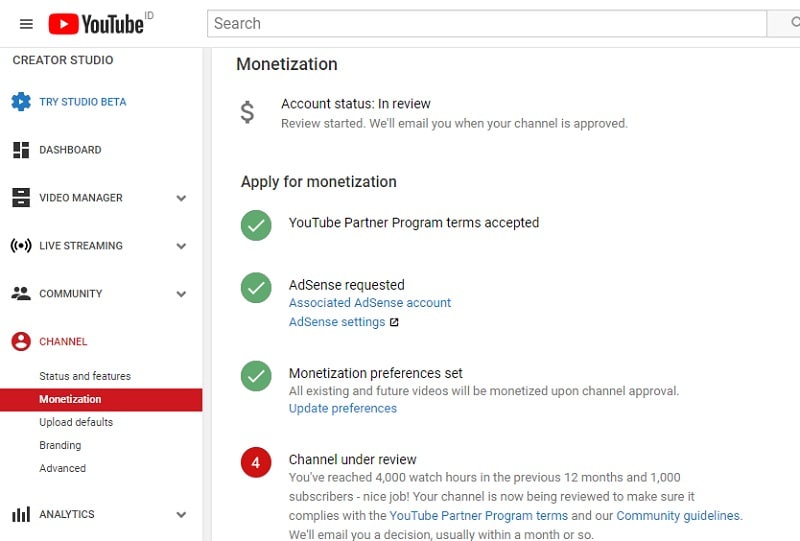Open the hamburger guide menu
800x541 pixels.
(x=26, y=24)
